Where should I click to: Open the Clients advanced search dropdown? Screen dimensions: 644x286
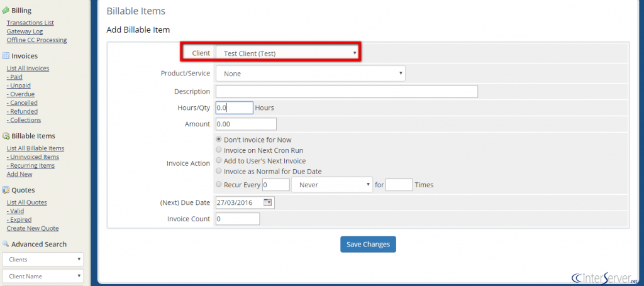pyautogui.click(x=43, y=260)
